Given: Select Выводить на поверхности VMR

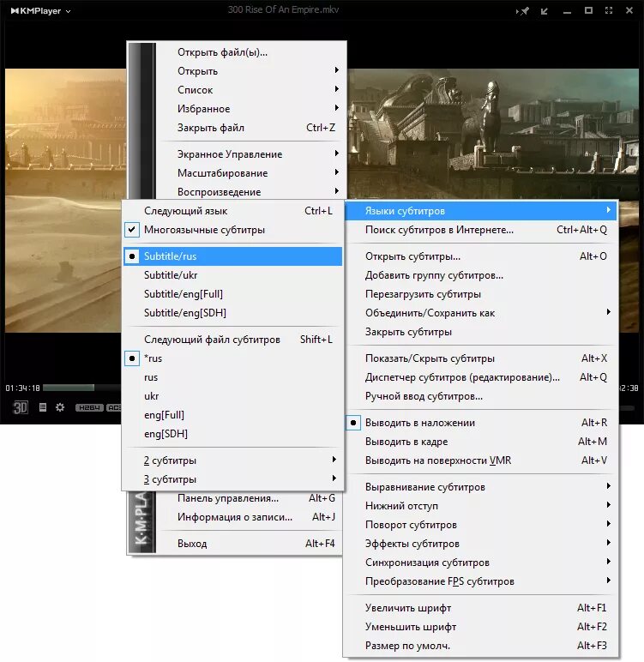Looking at the screenshot, I should coord(480,460).
